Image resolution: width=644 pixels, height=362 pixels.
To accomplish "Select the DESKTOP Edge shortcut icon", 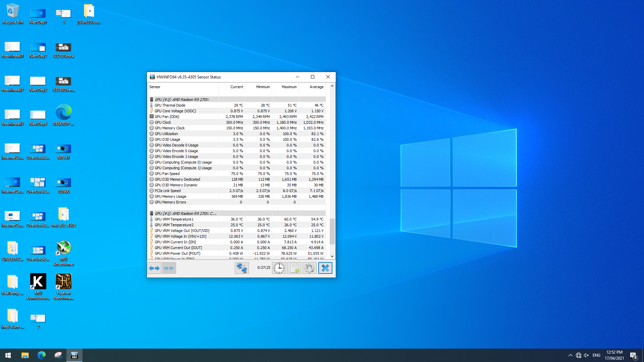I will pos(63,115).
